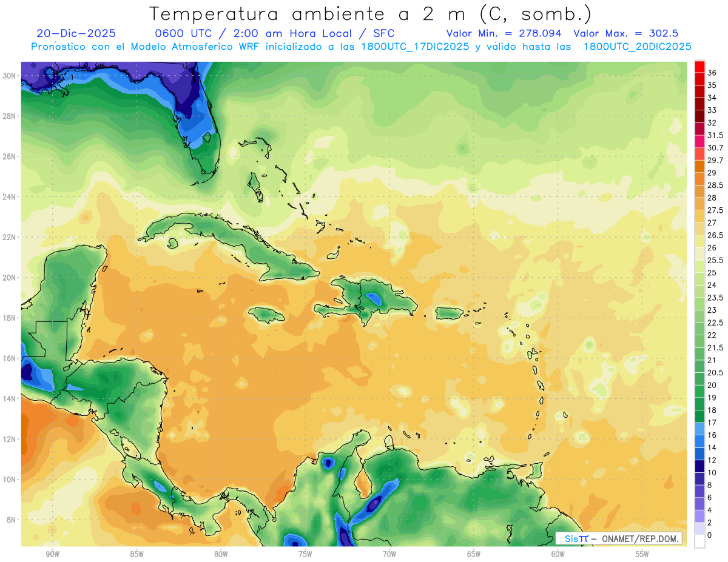Click the 'SisTT - ONAMET/REP.DOM.' label box
This screenshot has width=728, height=562.
pyautogui.click(x=618, y=538)
